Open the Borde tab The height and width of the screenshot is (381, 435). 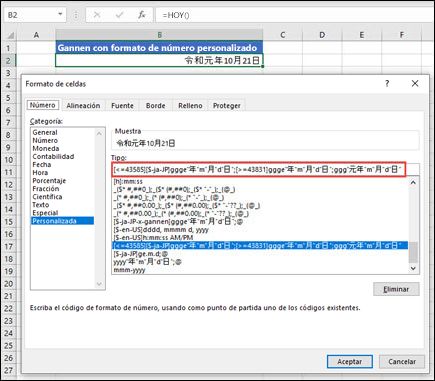click(155, 106)
